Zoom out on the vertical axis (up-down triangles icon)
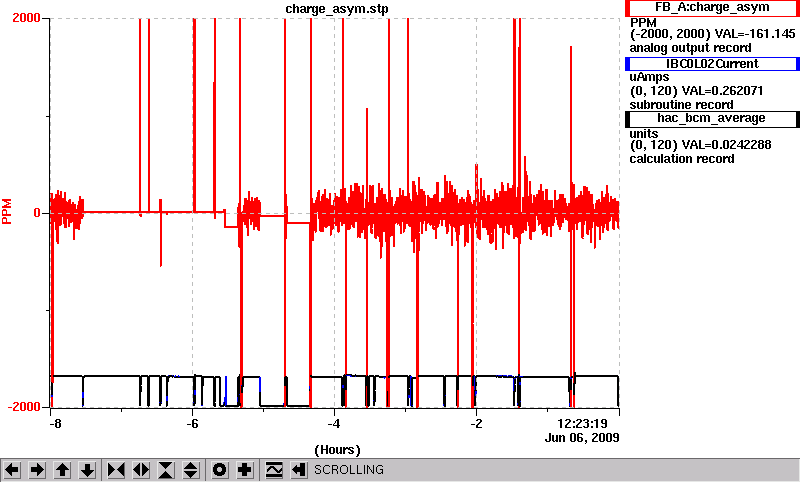This screenshot has width=800, height=482. 191,470
